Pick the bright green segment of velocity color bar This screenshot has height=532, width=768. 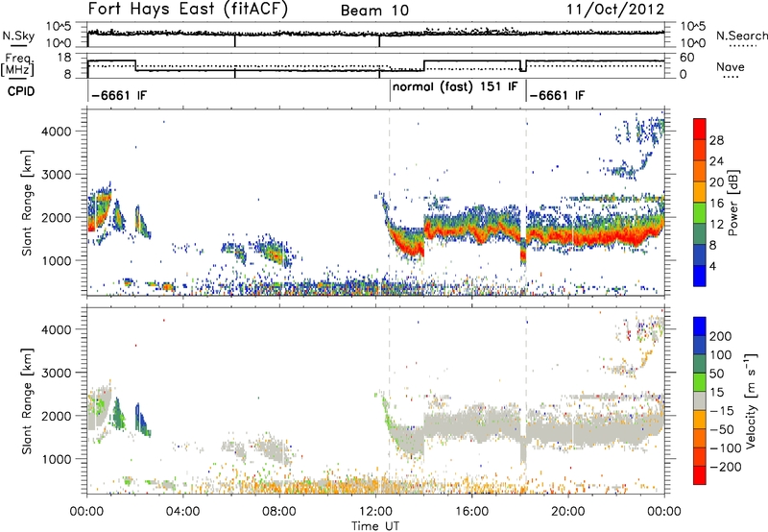[x=700, y=382]
